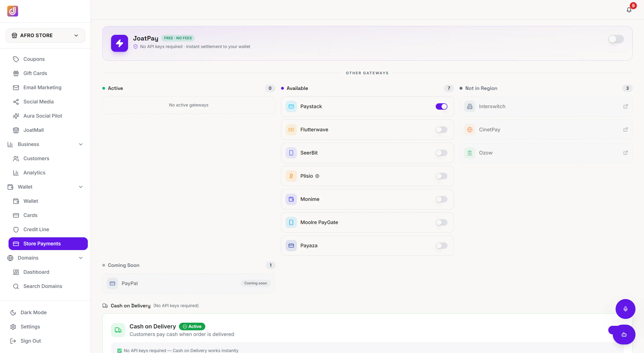Screen dimensions: 644x353
Task: Enable the Moolre PayGate toggle
Action: [x=442, y=223]
